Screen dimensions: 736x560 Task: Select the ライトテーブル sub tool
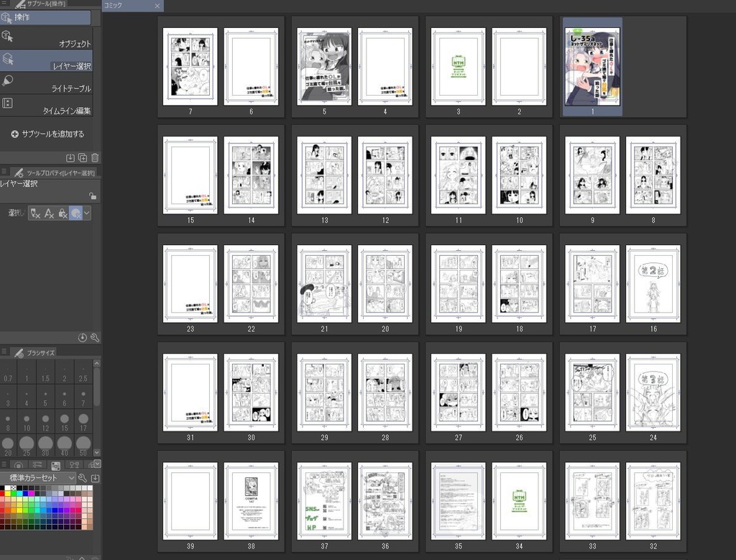point(47,83)
